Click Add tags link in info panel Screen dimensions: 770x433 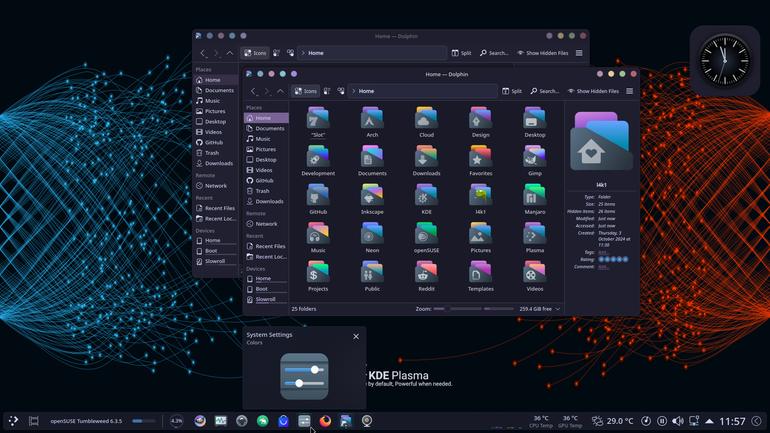pos(603,252)
